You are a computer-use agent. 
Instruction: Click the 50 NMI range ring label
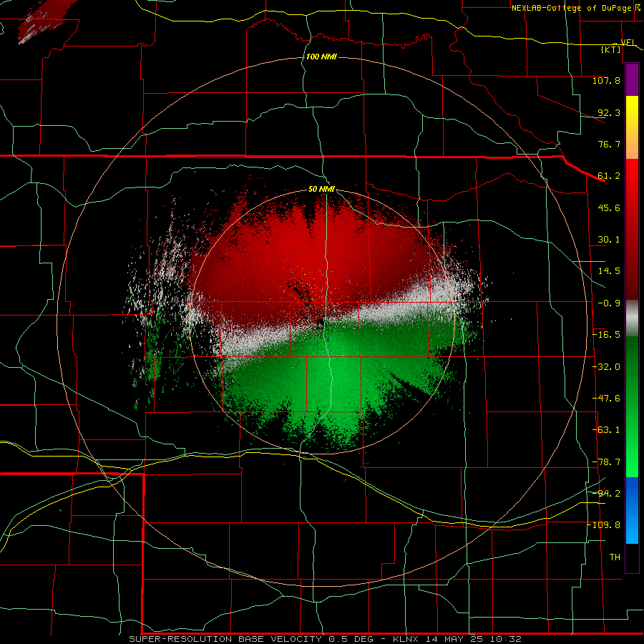click(x=321, y=190)
